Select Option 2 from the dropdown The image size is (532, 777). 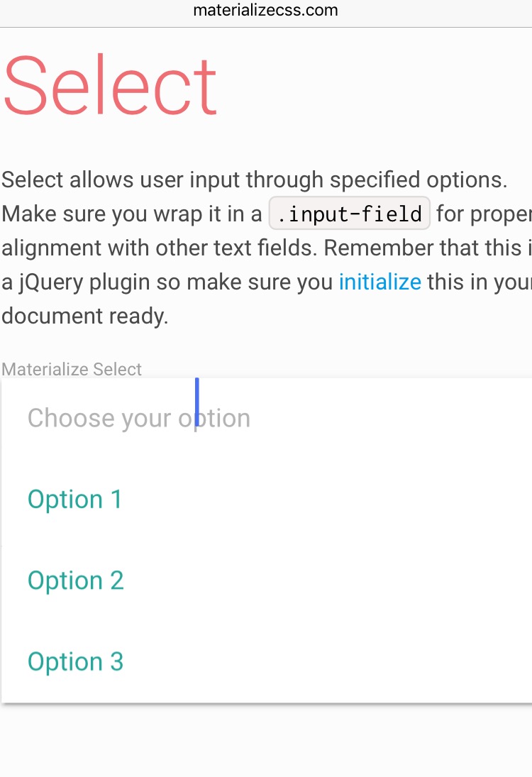75,580
